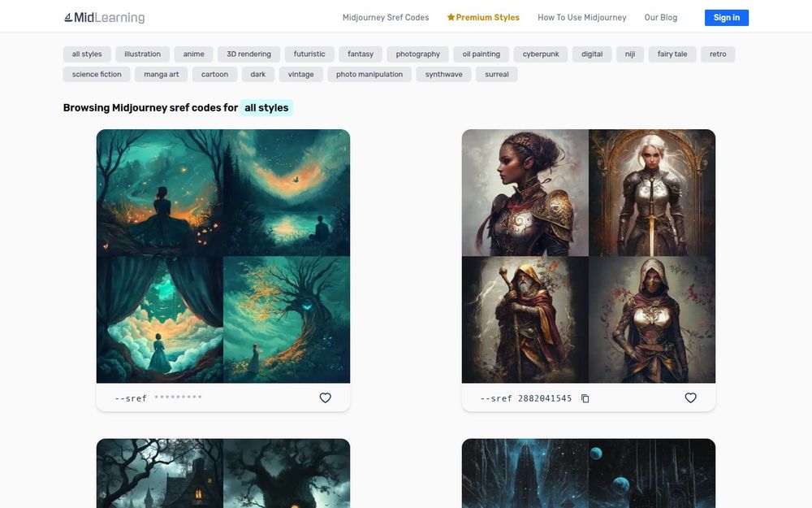Filter by fantasy tag
This screenshot has width=812, height=508.
point(361,54)
